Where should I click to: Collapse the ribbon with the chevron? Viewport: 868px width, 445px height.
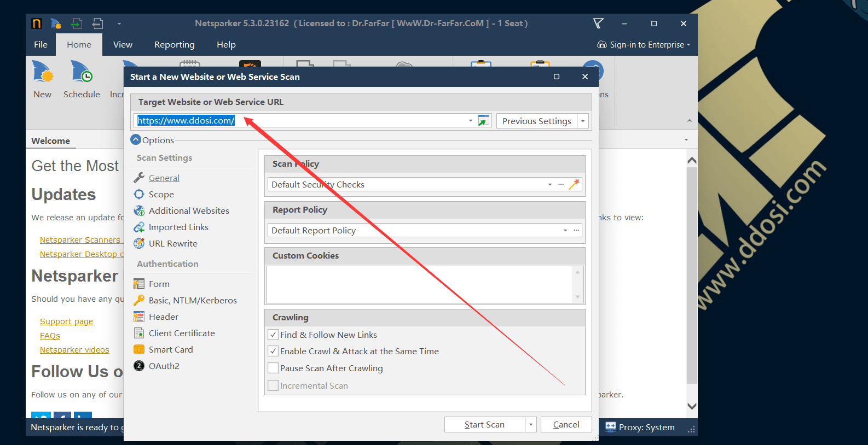[x=689, y=120]
